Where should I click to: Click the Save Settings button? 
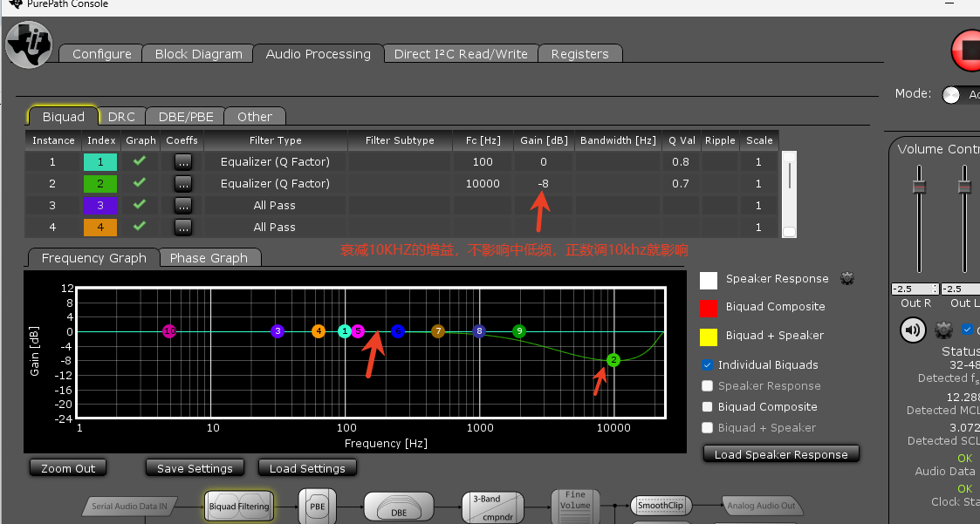(195, 468)
